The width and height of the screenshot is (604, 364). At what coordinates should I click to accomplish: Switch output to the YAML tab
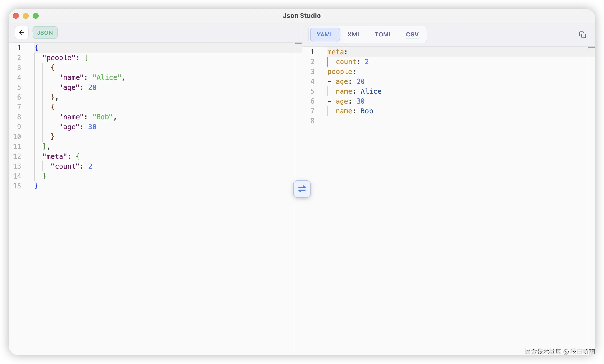click(325, 35)
